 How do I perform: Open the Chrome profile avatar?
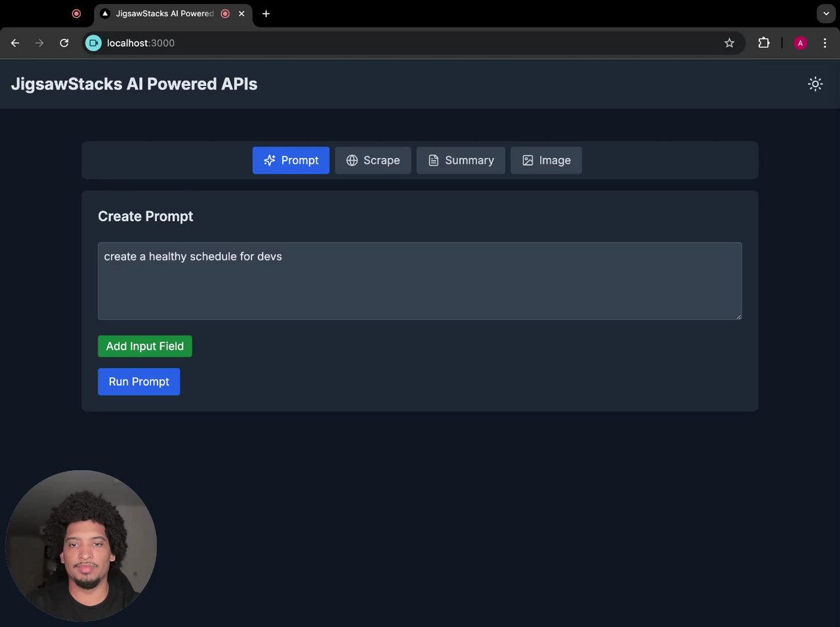pos(800,43)
